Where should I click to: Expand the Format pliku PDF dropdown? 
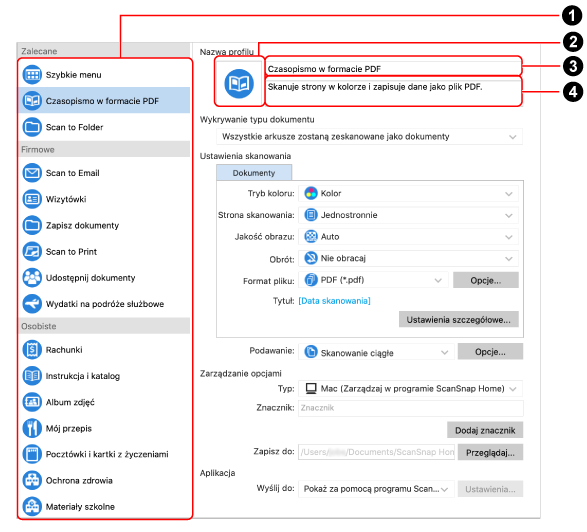click(x=373, y=280)
